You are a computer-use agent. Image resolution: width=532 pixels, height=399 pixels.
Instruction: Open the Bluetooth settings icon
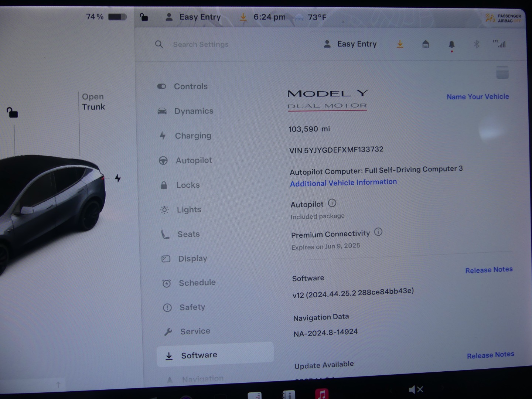[x=477, y=44]
